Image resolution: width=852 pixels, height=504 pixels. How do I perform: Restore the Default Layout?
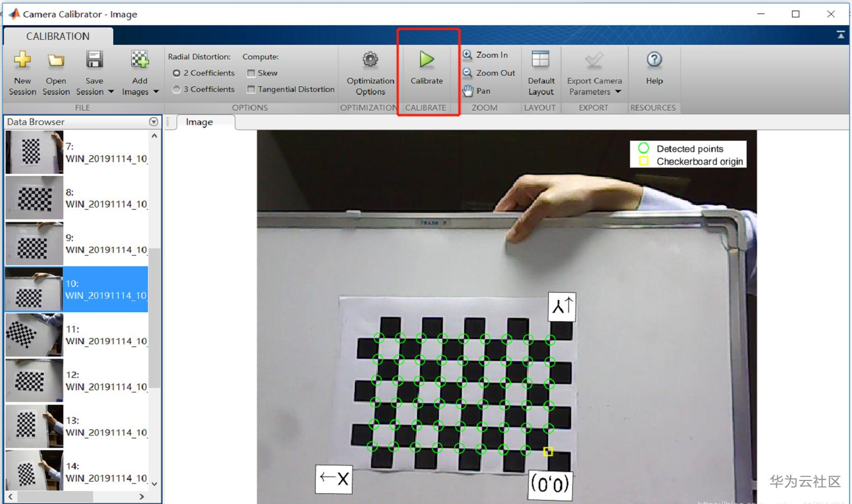pyautogui.click(x=541, y=73)
